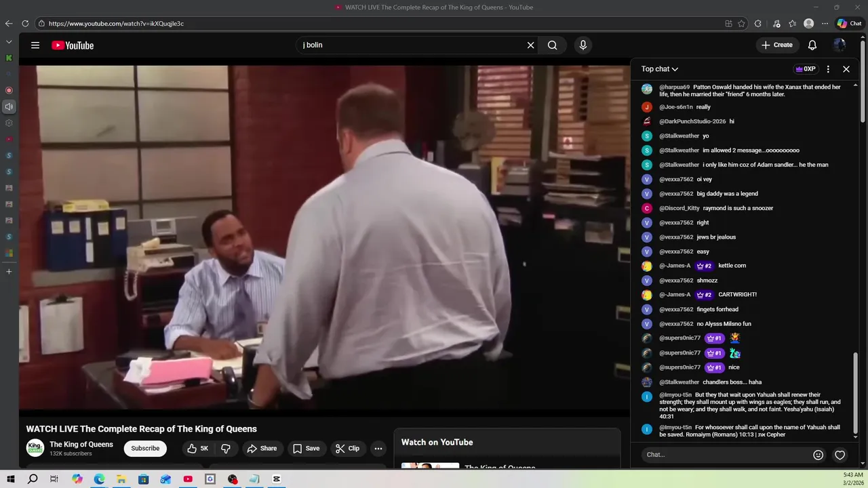Add page to favorites with star
Viewport: 868px width, 488px height.
click(x=742, y=23)
